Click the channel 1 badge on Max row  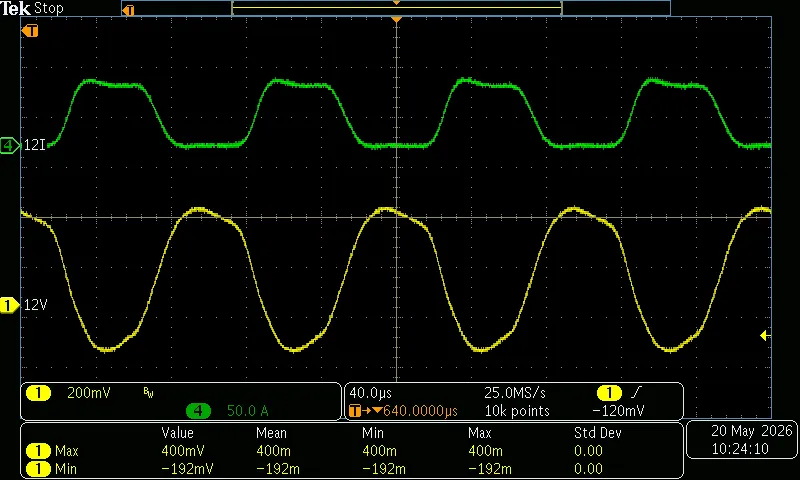[x=38, y=451]
